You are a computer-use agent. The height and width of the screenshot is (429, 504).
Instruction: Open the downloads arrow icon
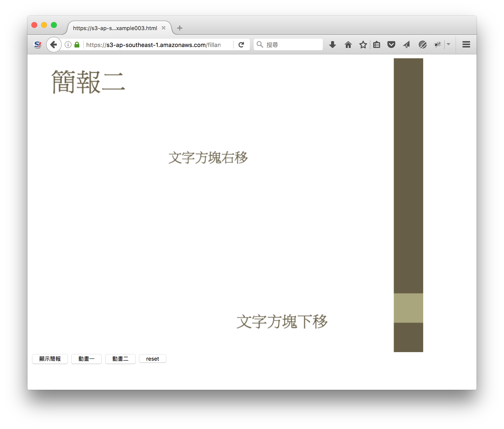[x=332, y=45]
